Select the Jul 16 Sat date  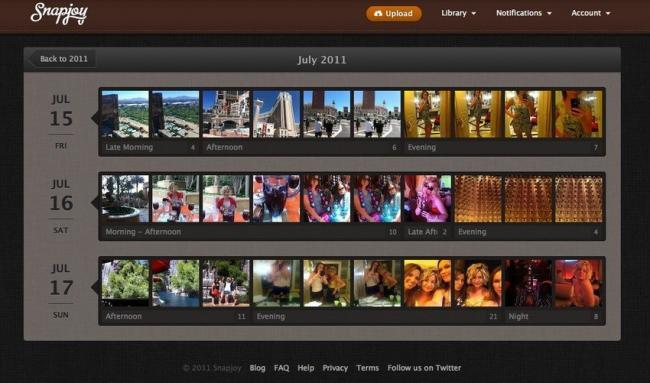click(x=61, y=206)
